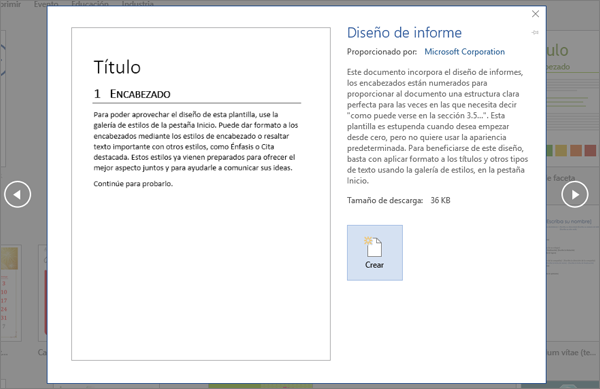Click the Crear button to create the document

pos(375,252)
